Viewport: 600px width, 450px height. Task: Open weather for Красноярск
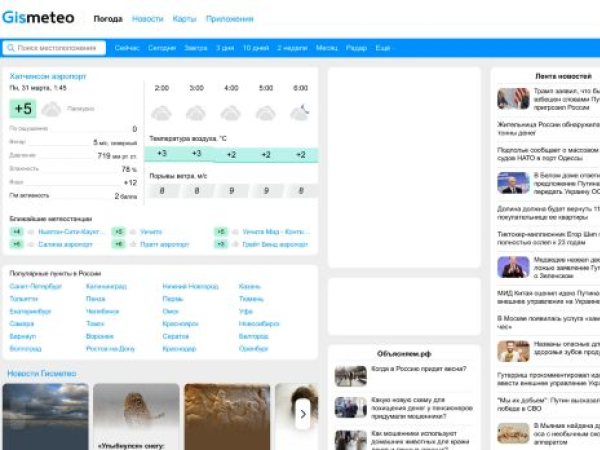[180, 324]
